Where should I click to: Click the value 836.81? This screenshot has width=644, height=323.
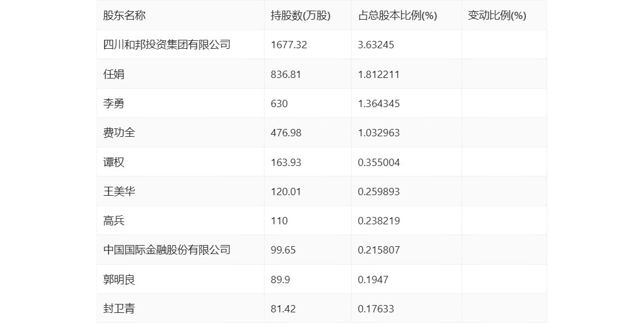click(x=286, y=74)
